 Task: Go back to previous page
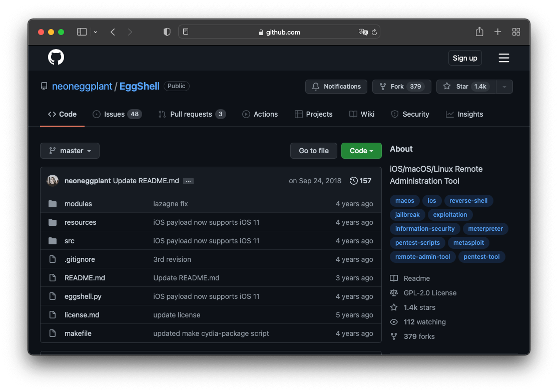coord(113,32)
